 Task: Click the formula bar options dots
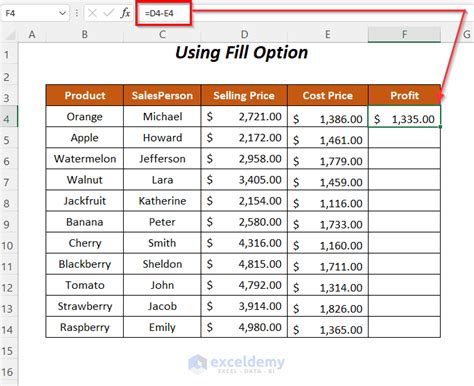coord(77,13)
